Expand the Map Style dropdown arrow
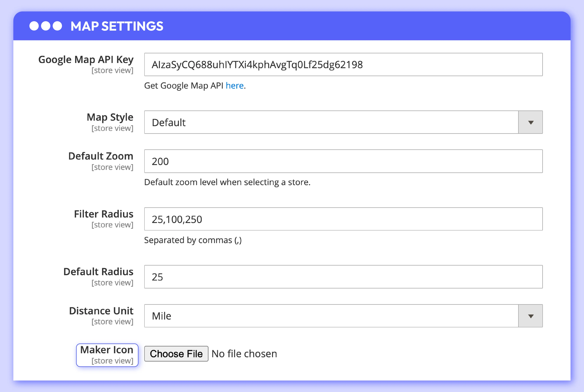The height and width of the screenshot is (392, 584). (x=530, y=122)
